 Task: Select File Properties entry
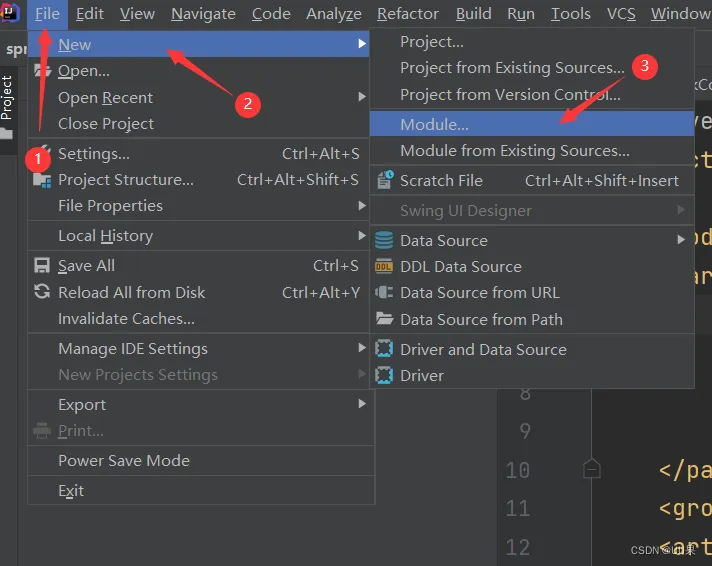pos(198,206)
